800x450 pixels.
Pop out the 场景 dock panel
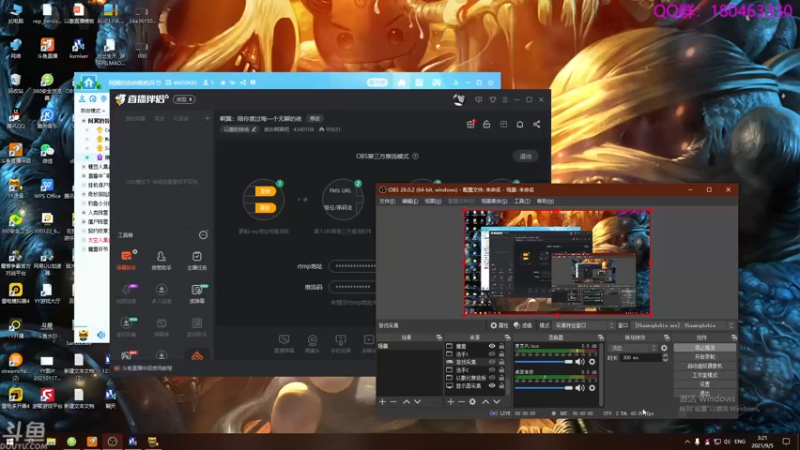(x=439, y=337)
